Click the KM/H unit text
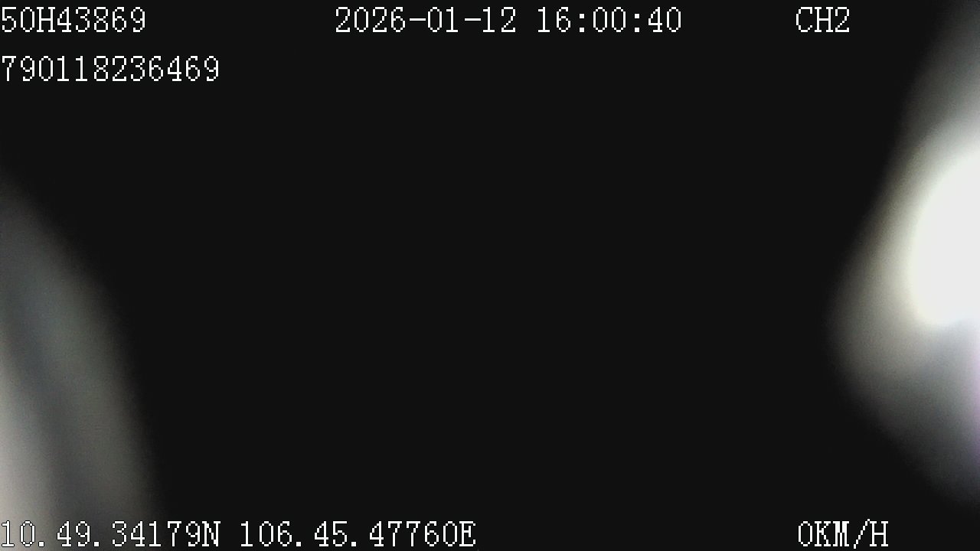This screenshot has width=980, height=551. [x=852, y=535]
